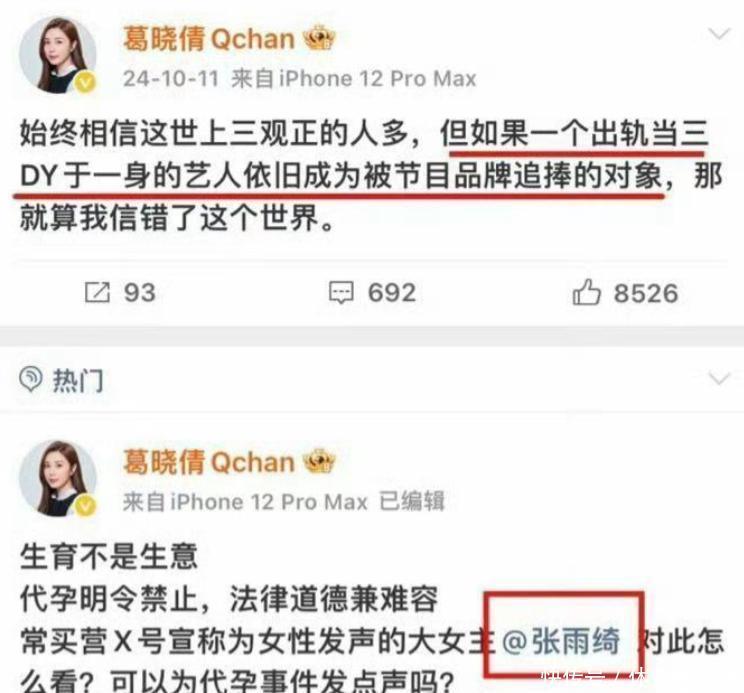Expand the first post's chevron menu

pyautogui.click(x=719, y=34)
